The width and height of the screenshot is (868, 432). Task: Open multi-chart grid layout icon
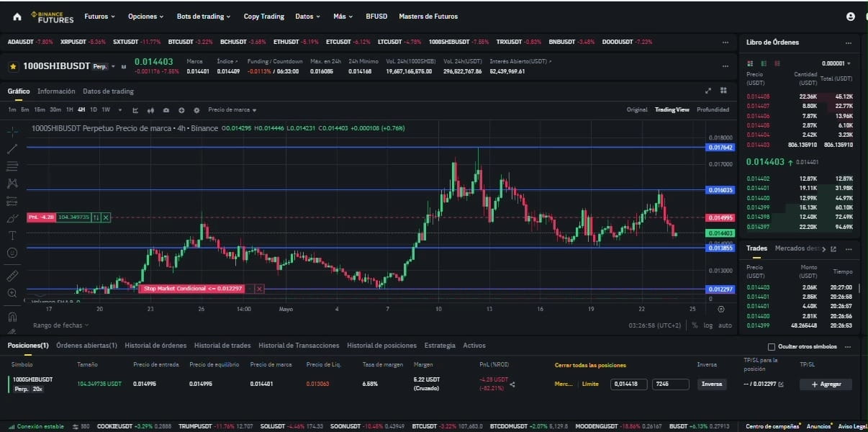(723, 91)
